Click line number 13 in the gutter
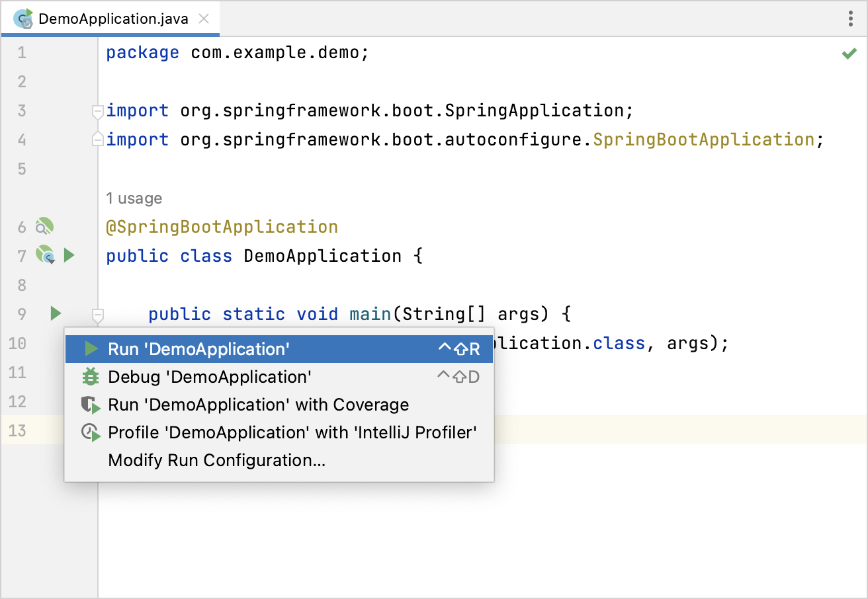 (x=18, y=430)
